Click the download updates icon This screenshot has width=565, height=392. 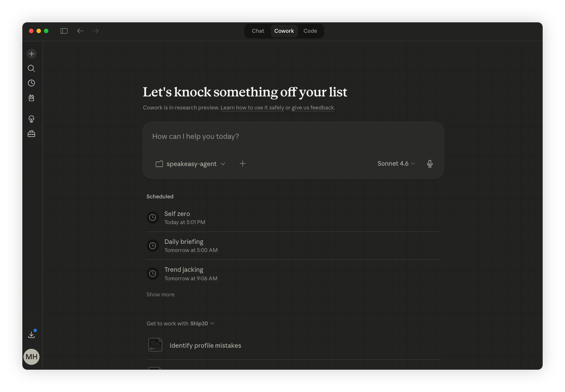click(x=32, y=335)
